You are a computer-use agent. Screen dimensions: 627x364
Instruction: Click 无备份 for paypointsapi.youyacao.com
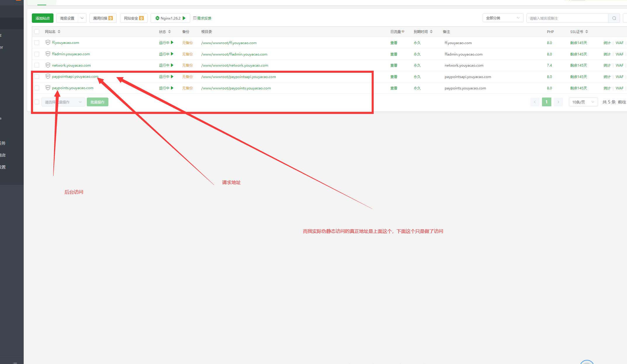187,77
